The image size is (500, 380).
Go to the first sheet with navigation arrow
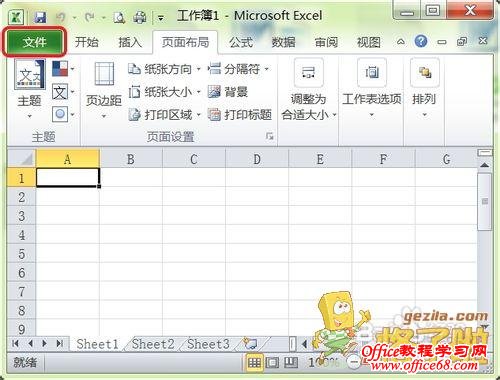click(15, 343)
